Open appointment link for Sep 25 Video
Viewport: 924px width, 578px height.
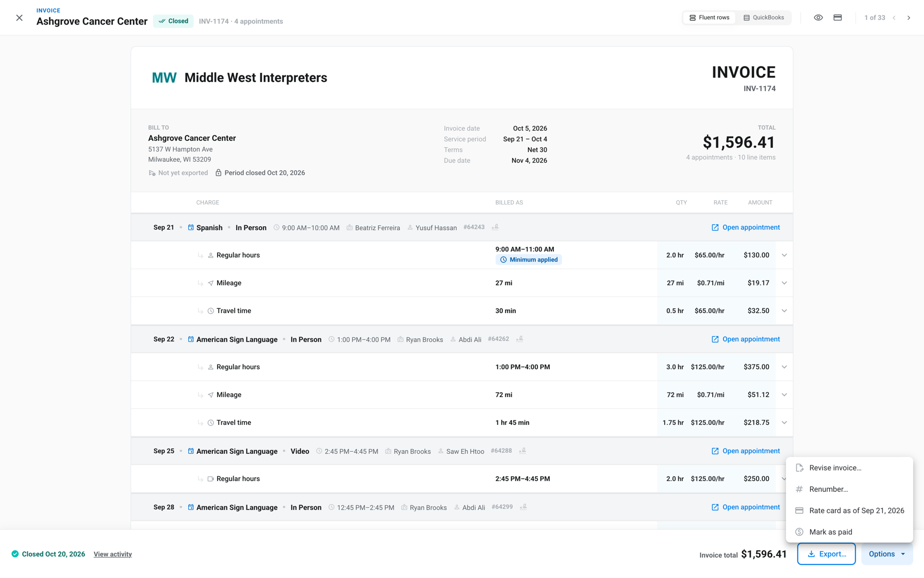coord(745,451)
